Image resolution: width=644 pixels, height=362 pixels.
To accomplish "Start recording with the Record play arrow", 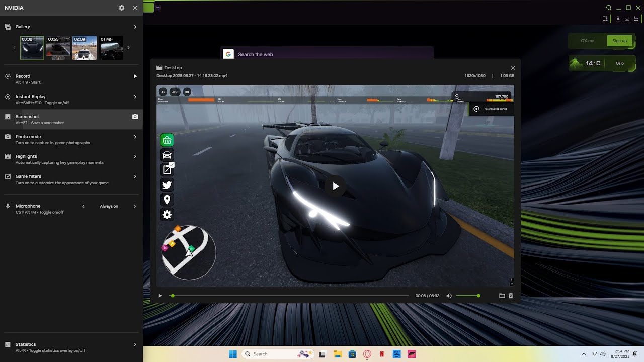I will pyautogui.click(x=135, y=76).
